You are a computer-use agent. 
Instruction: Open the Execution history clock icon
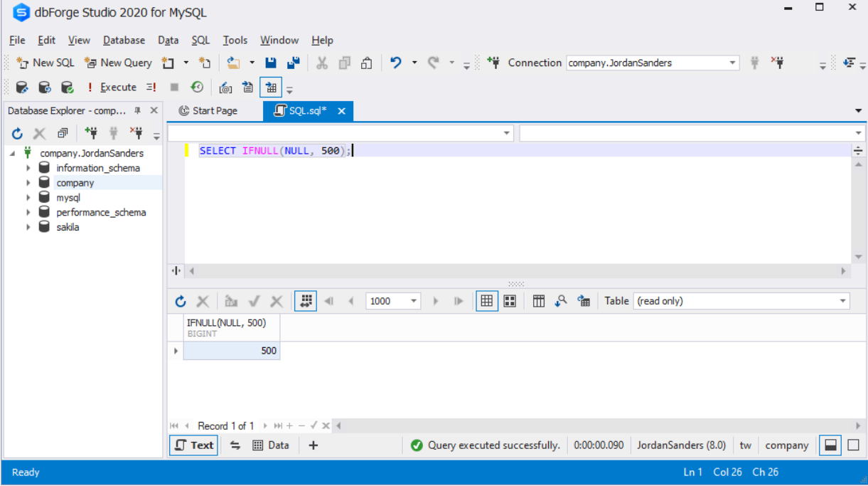[x=197, y=87]
